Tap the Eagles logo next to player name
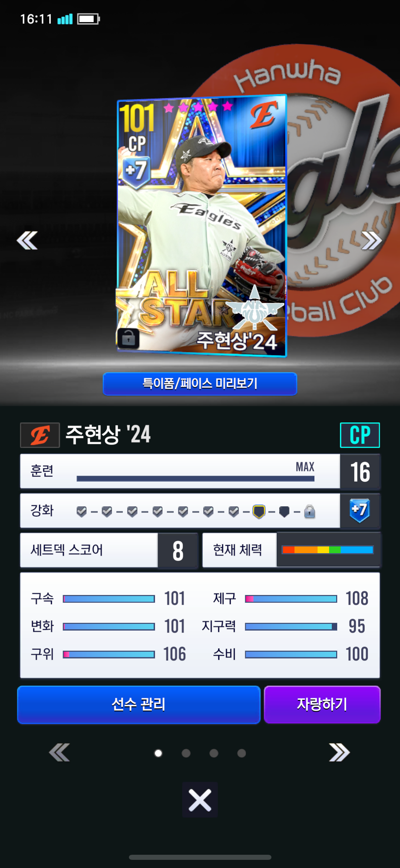 40,435
